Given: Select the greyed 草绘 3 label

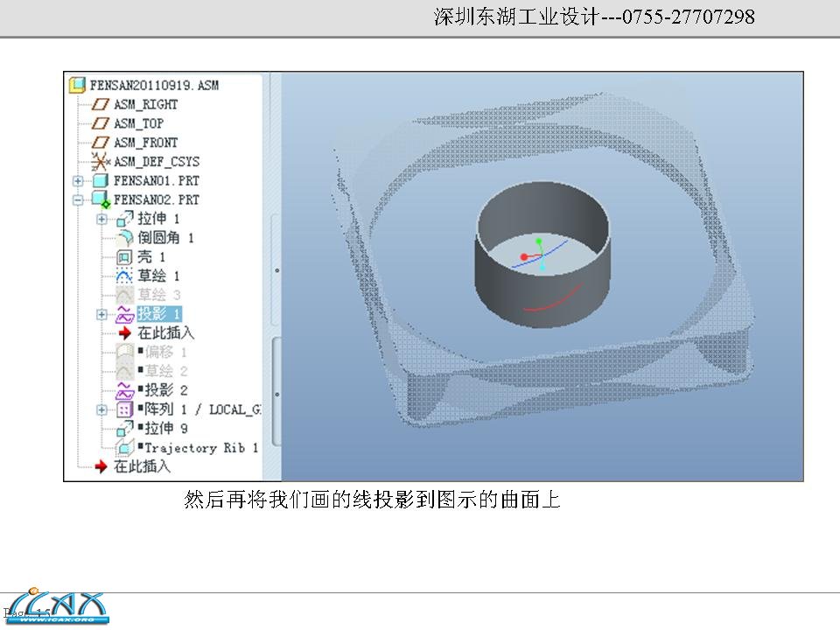Looking at the screenshot, I should click(158, 295).
